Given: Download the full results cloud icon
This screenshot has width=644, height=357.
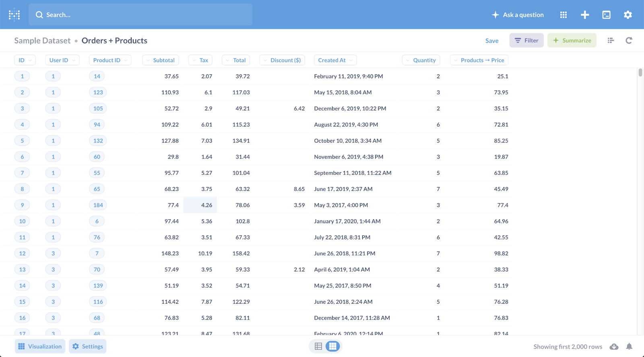Looking at the screenshot, I should [614, 347].
